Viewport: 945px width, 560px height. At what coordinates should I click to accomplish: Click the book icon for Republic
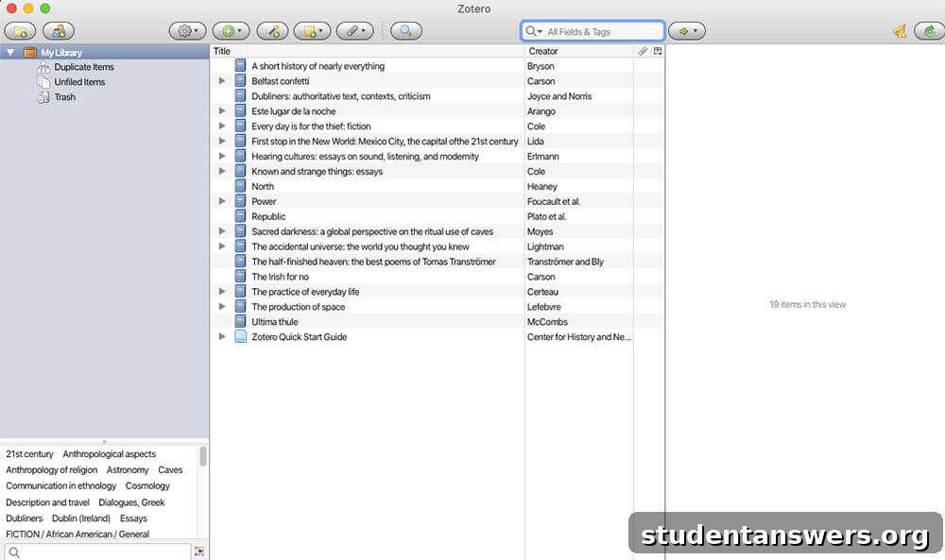click(240, 216)
